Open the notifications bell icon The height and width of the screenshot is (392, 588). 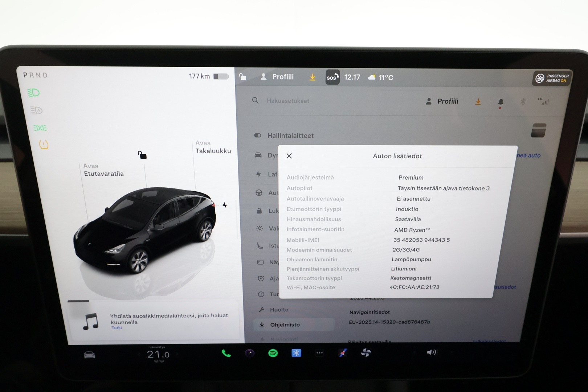point(501,102)
